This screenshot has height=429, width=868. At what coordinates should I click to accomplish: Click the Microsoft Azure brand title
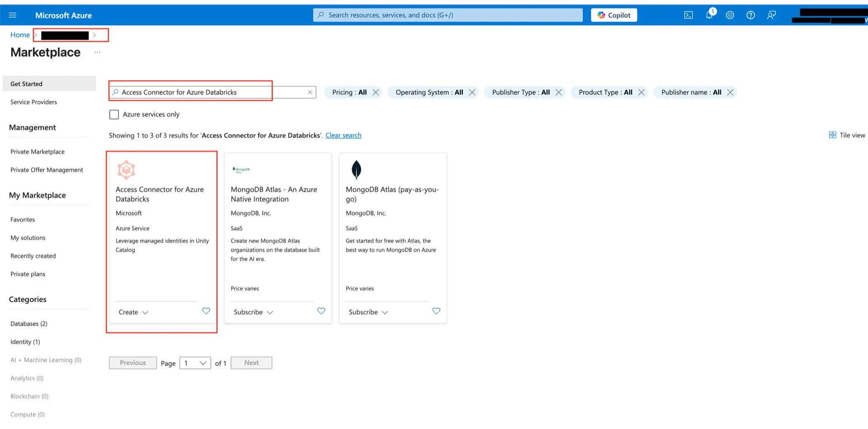(63, 15)
